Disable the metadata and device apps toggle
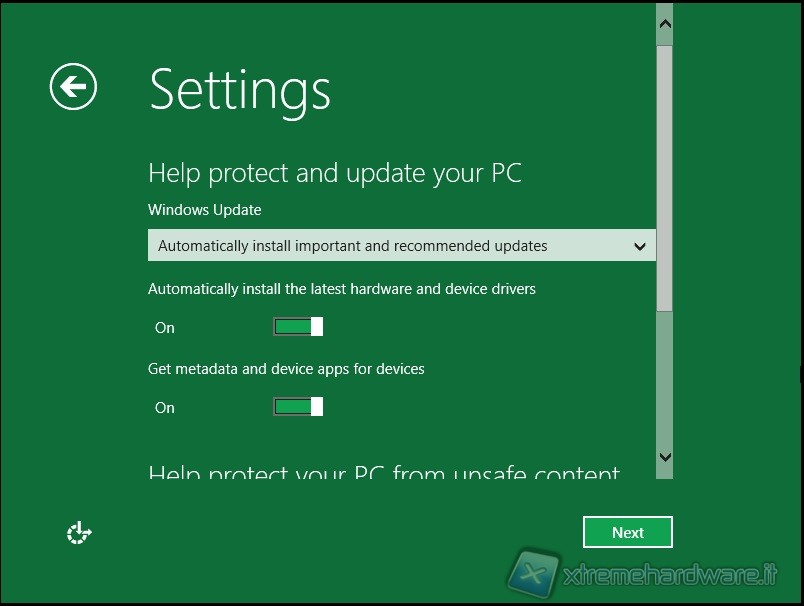Viewport: 804px width, 606px height. coord(298,407)
